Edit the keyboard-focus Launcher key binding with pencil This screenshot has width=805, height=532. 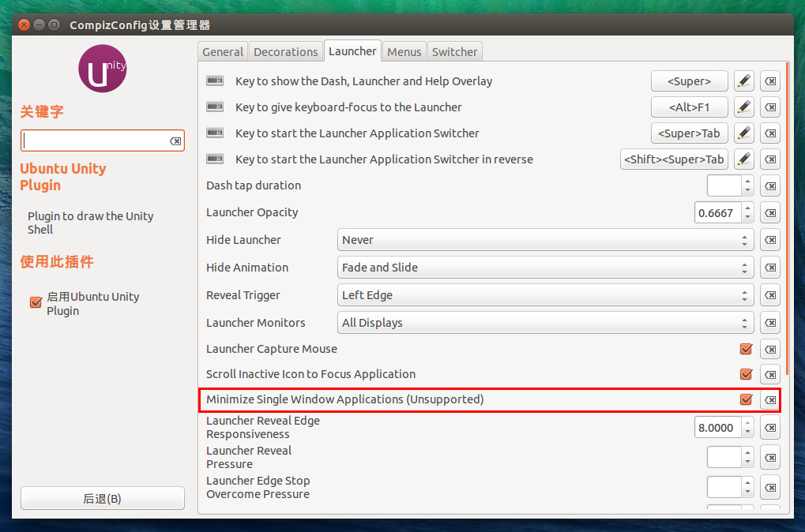(x=744, y=107)
